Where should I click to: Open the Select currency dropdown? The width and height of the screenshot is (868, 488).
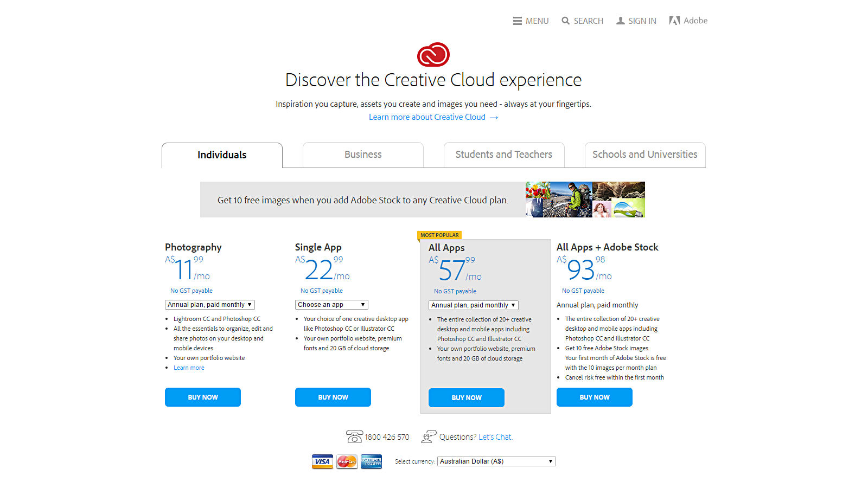tap(496, 461)
